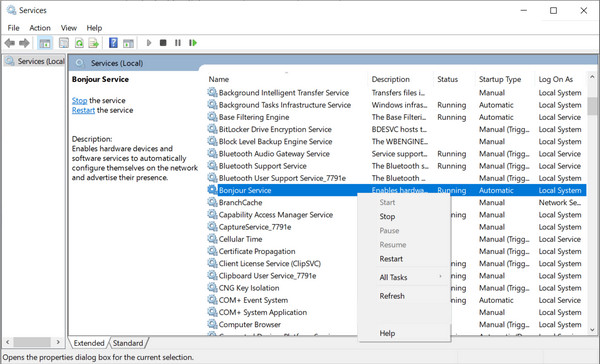
Task: Click gear icon of Base Filtering Engine
Action: click(212, 117)
